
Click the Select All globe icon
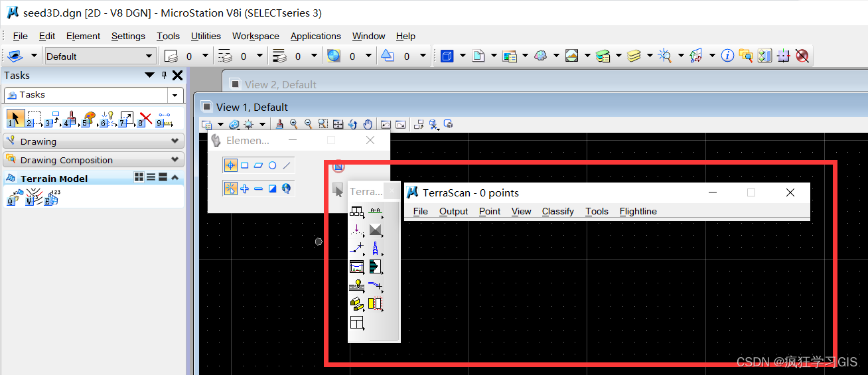287,188
